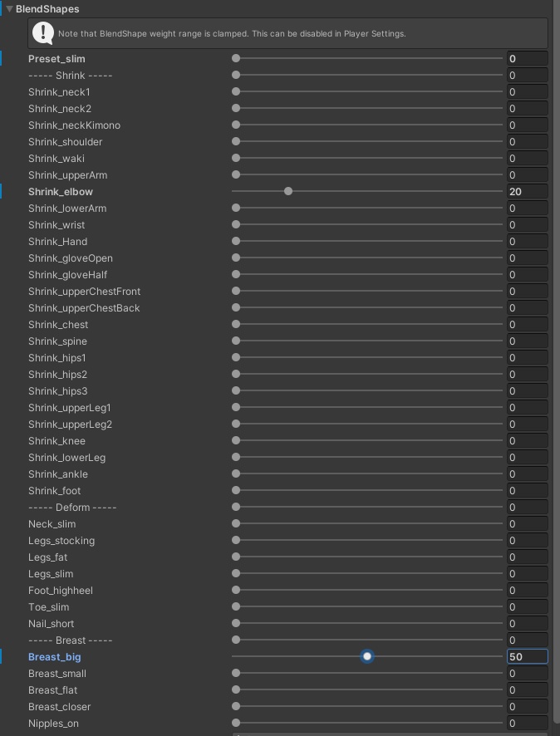Viewport: 560px width, 736px height.
Task: Click the Shrink_knee slider handle
Action: (x=236, y=441)
